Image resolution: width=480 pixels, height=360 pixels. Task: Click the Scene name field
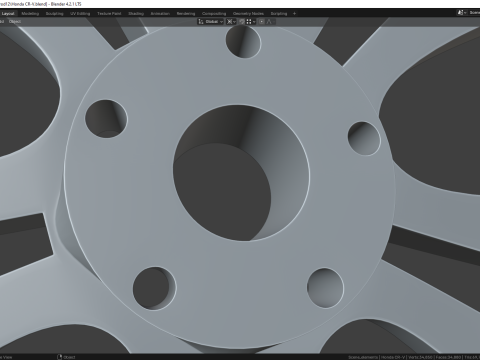click(474, 13)
